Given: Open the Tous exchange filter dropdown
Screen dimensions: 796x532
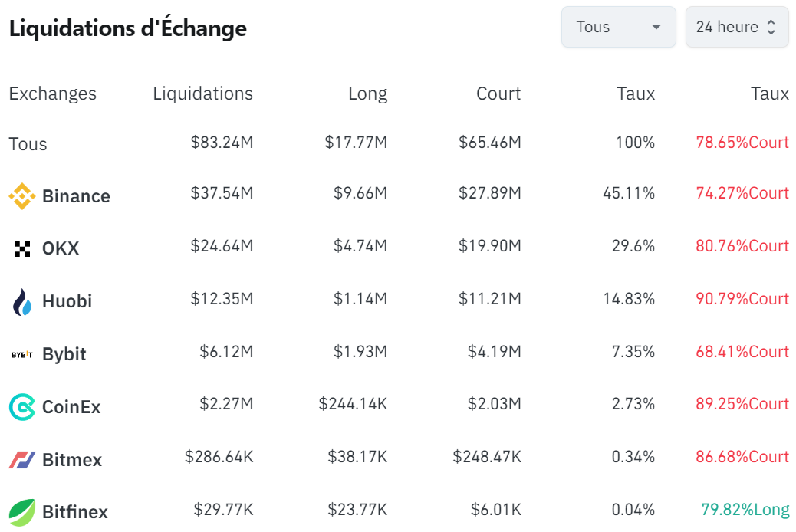Looking at the screenshot, I should click(618, 27).
